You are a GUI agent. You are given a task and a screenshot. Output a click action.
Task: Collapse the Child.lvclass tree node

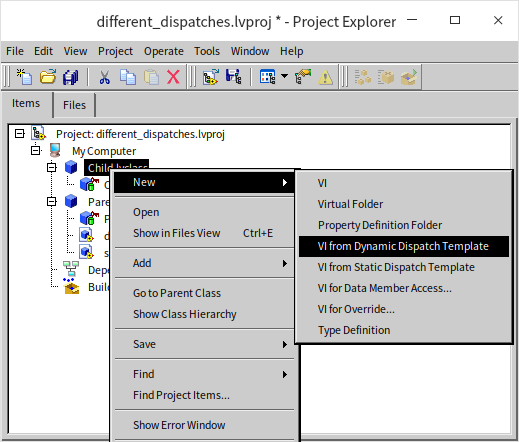52,167
